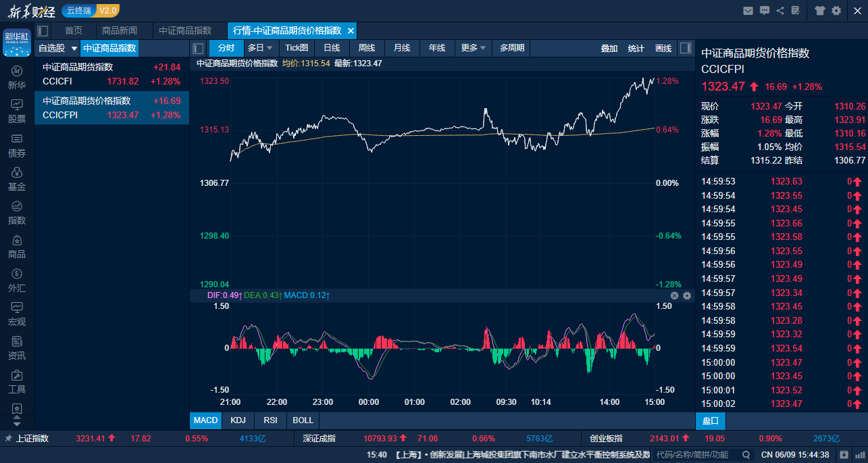Switch to the 日线 chart tab
This screenshot has height=463, width=868.
tap(332, 48)
